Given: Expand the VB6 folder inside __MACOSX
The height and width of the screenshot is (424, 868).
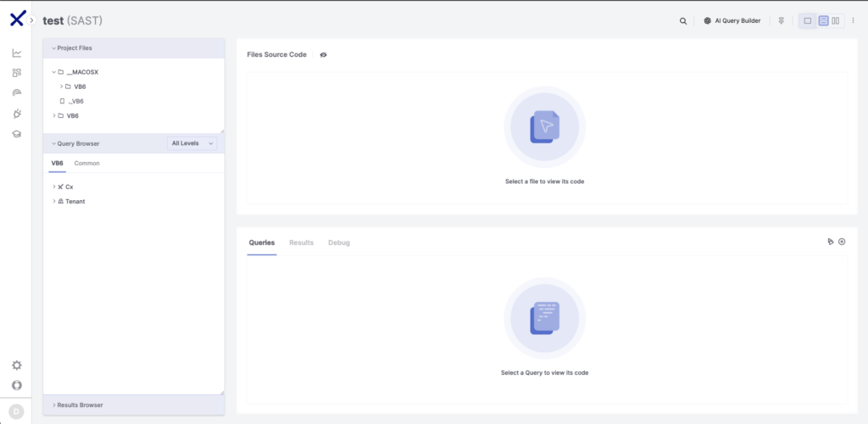Looking at the screenshot, I should click(61, 86).
